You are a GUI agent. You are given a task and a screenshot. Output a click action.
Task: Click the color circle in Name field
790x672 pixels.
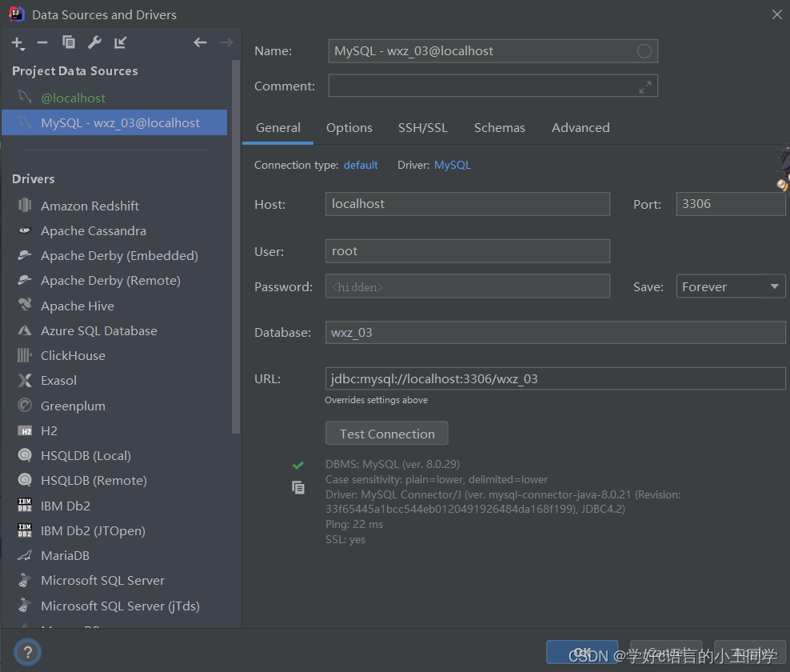tap(644, 51)
